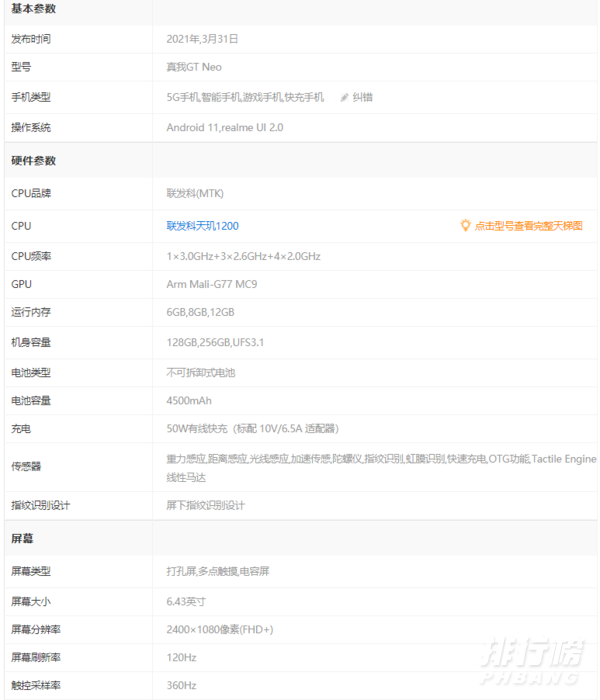Click the 运行内存 row label
Image resolution: width=600 pixels, height=700 pixels.
[x=31, y=312]
